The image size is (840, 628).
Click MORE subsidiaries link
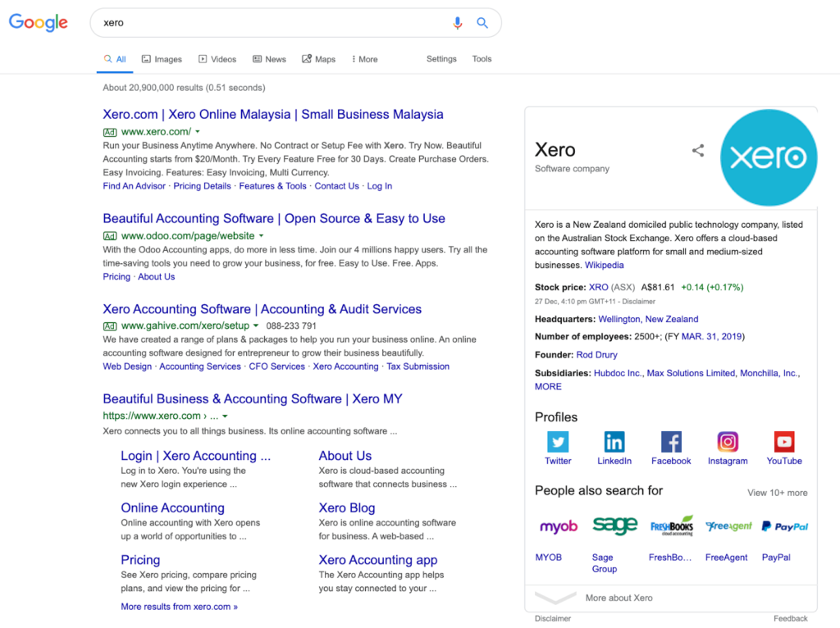point(548,386)
